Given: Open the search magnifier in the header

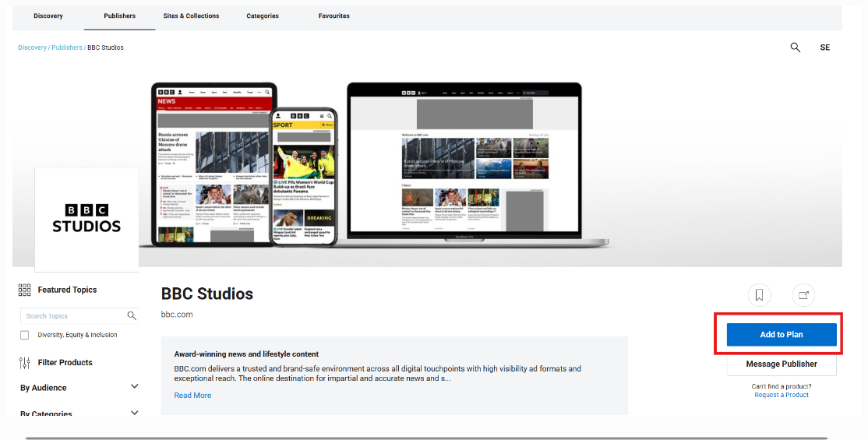Looking at the screenshot, I should coord(795,48).
